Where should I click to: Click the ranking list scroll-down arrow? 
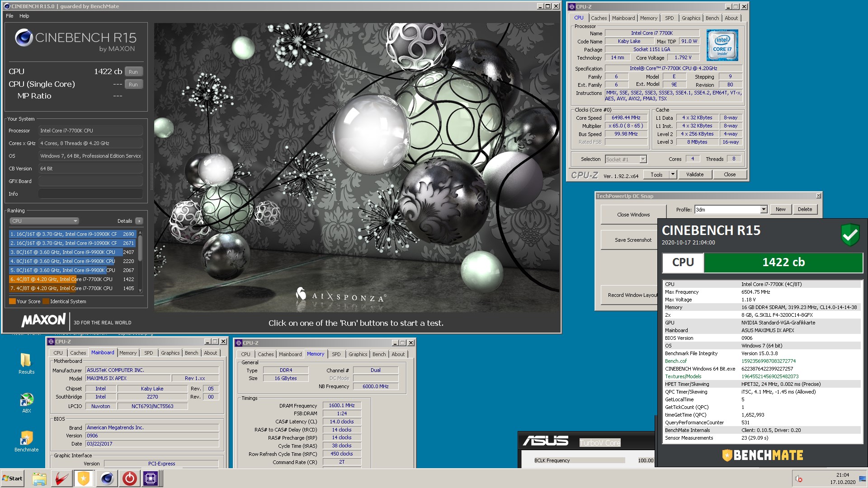point(140,291)
